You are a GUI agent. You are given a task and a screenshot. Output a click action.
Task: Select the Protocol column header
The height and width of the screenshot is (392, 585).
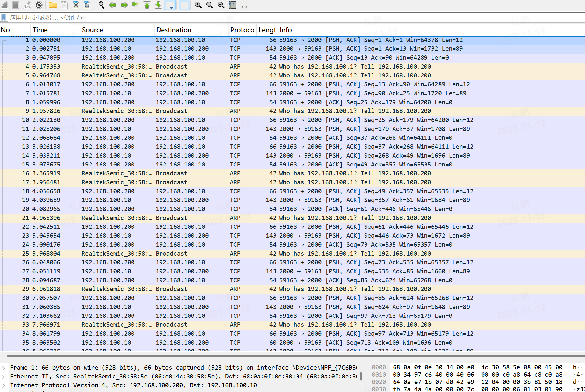click(242, 30)
